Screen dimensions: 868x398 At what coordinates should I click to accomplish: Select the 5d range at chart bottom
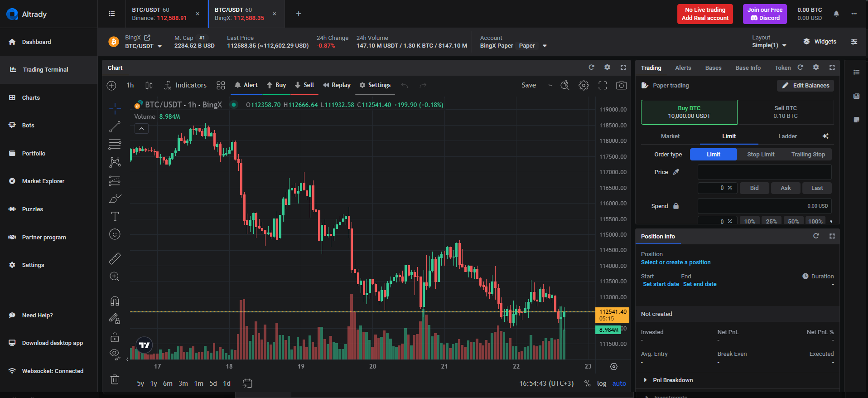coord(213,383)
